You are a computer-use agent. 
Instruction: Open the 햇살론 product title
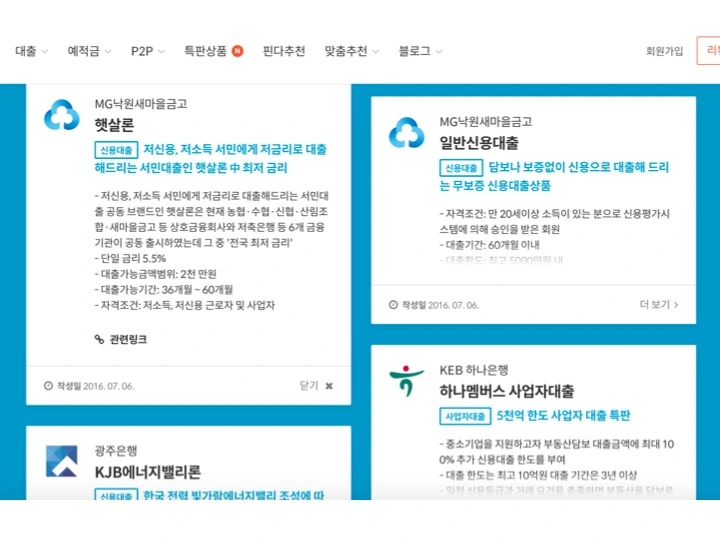click(114, 124)
